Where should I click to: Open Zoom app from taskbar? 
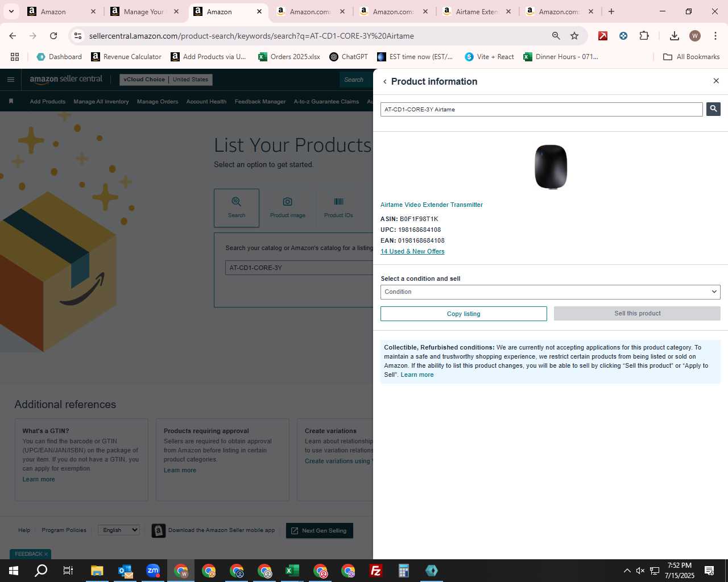pos(153,571)
